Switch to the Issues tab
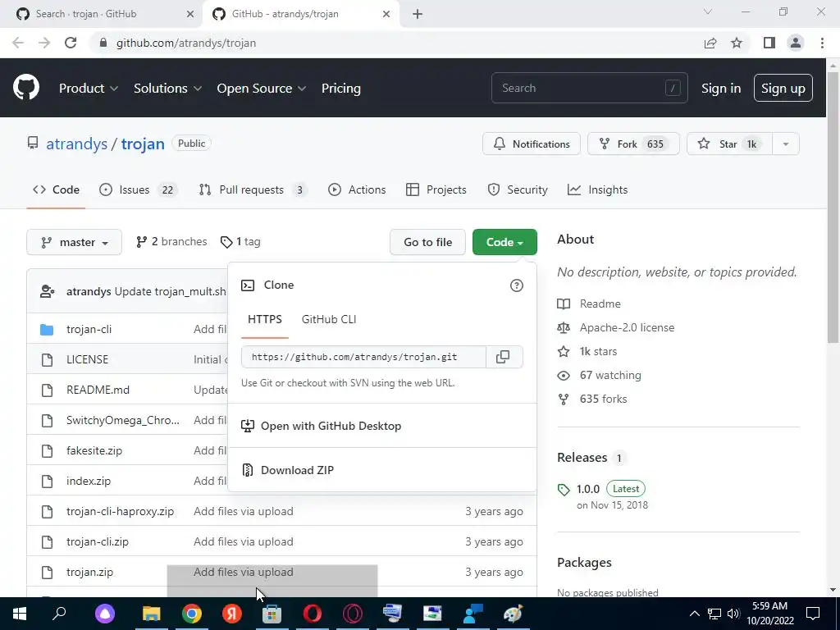The image size is (840, 630). coord(138,189)
